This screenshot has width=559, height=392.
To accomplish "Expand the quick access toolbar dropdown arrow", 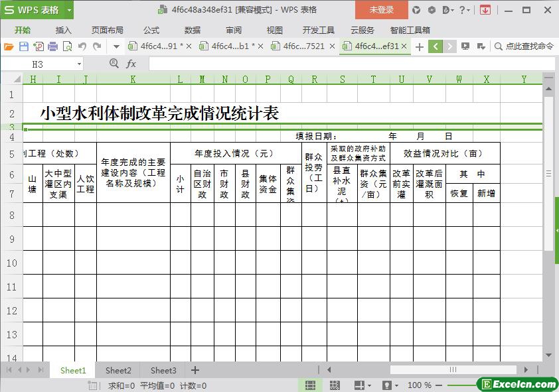I will click(116, 46).
